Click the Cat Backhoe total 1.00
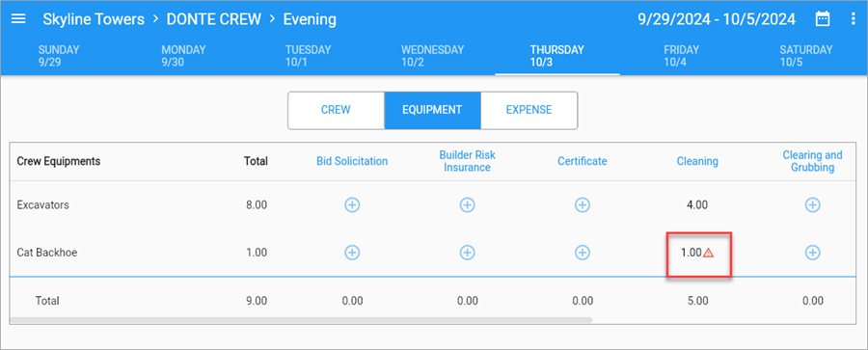The width and height of the screenshot is (868, 350). pyautogui.click(x=257, y=253)
